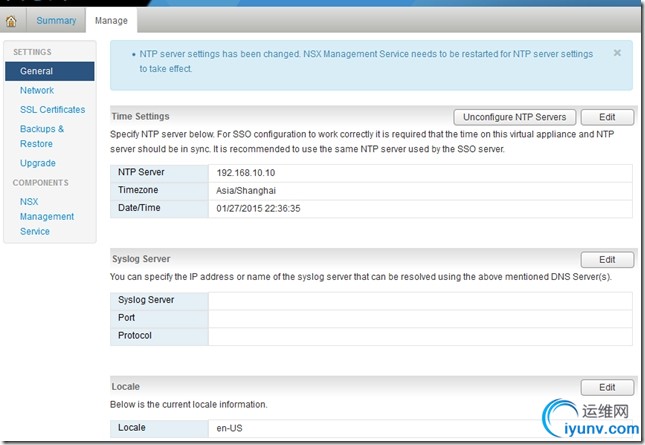Click the NTP Server value 192.168.10.10

248,172
